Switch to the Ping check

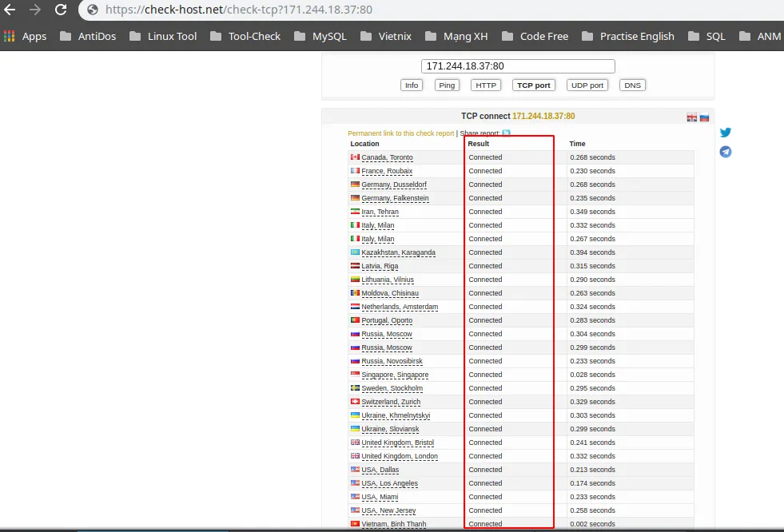447,85
